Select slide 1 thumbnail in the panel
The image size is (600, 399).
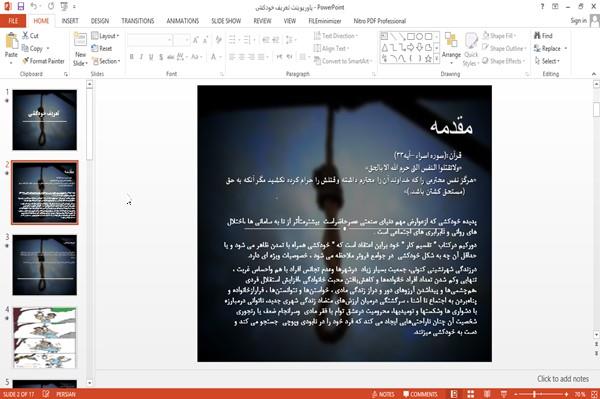click(44, 120)
